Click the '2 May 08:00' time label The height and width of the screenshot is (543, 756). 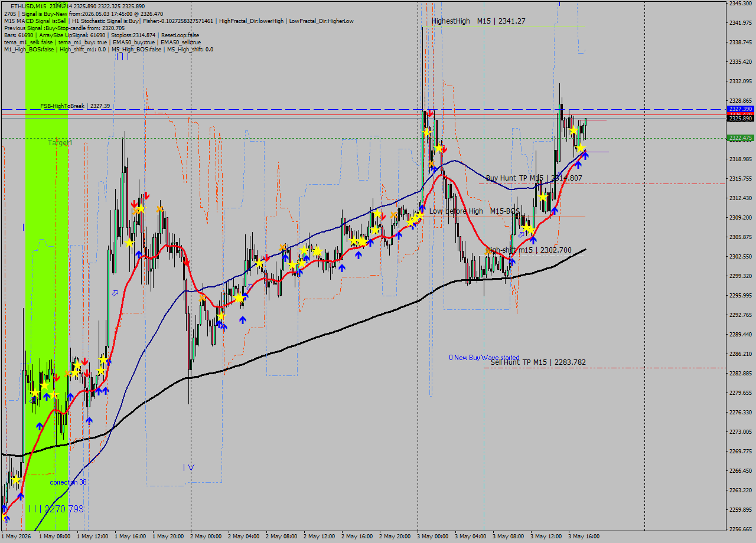281,537
